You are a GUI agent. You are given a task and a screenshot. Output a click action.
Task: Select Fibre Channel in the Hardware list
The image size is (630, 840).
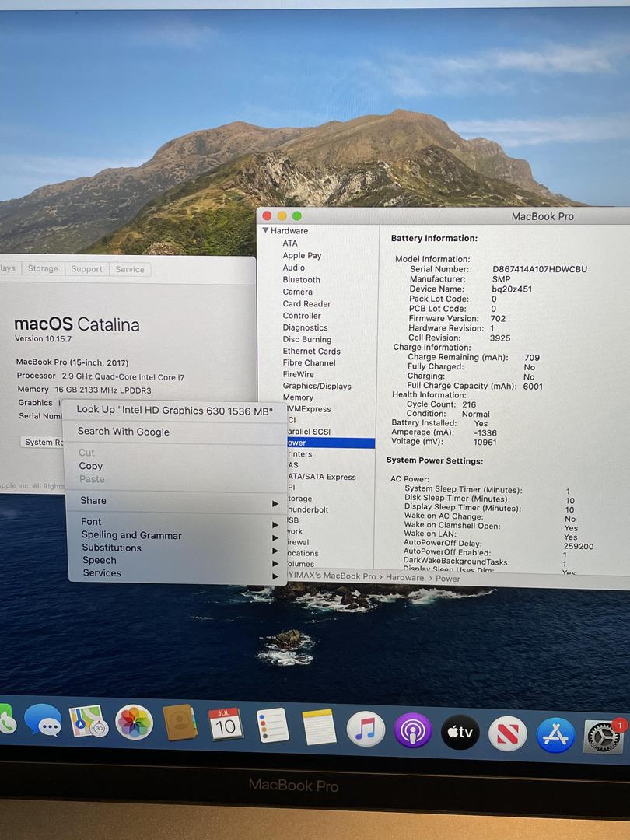(309, 362)
